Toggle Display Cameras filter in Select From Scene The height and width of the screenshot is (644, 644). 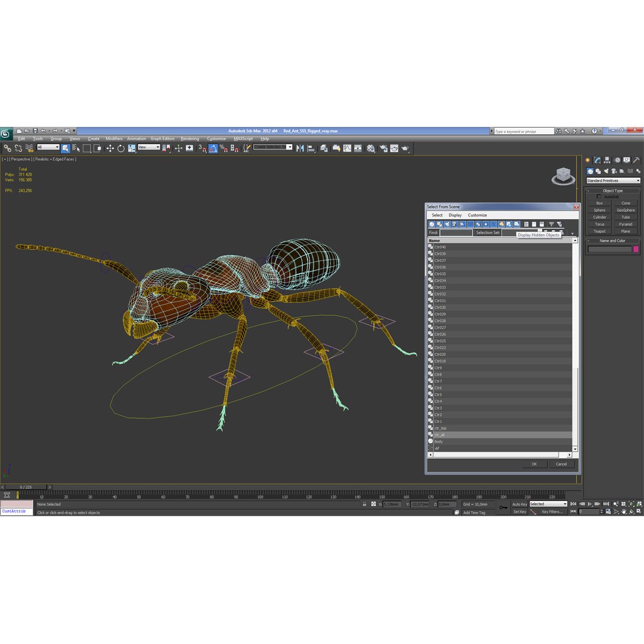click(455, 224)
